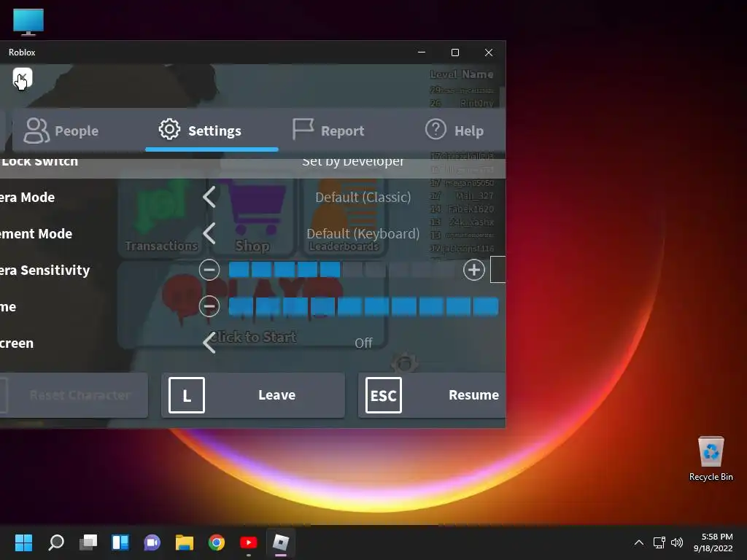Click the Leave button
This screenshot has width=747, height=560.
(x=253, y=395)
